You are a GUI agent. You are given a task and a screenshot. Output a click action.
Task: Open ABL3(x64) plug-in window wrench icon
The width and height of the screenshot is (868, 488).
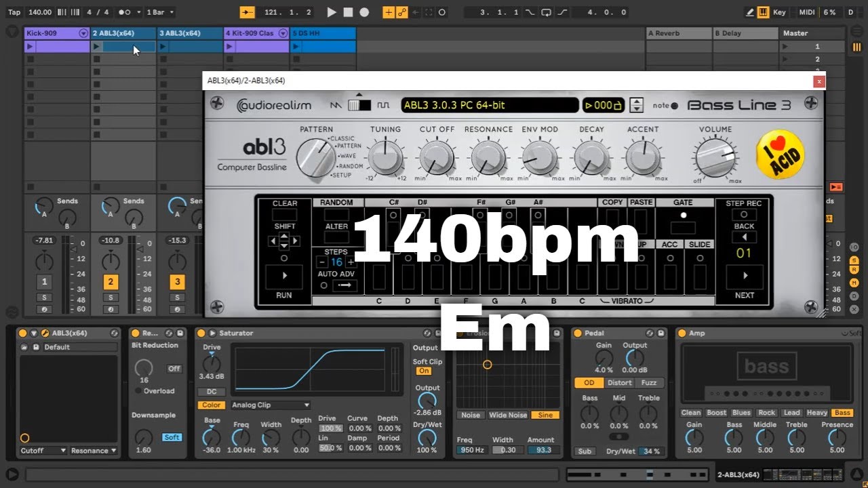pos(45,333)
